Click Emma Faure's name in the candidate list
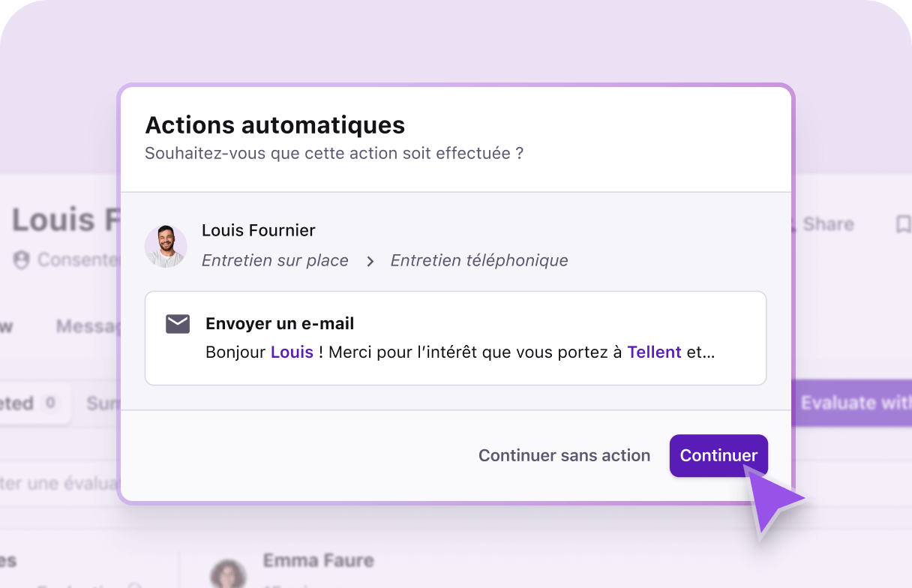The image size is (912, 588). (x=319, y=560)
